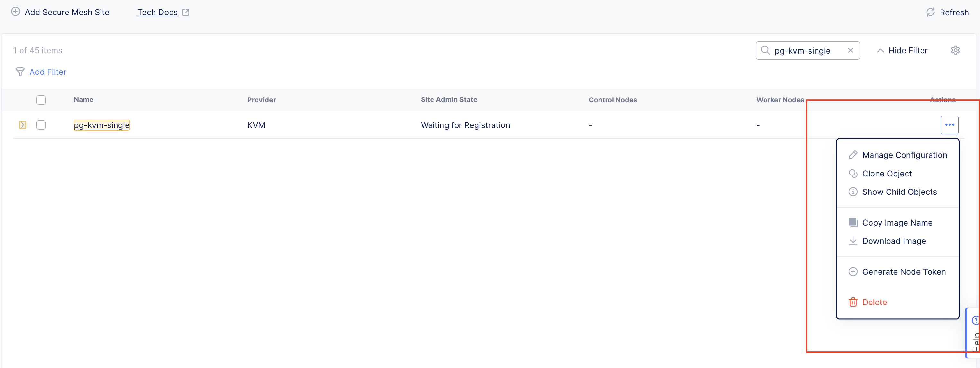The image size is (980, 368).
Task: Select the Manage Configuration pencil icon
Action: [x=853, y=155]
